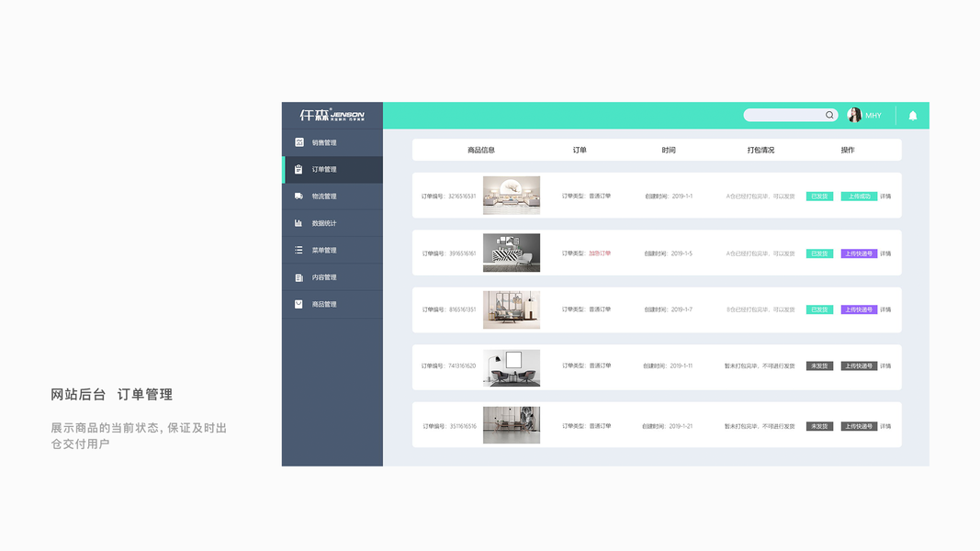Click 上传快递号 for order 7413161620
Viewport: 980px width, 551px height.
[x=859, y=366]
